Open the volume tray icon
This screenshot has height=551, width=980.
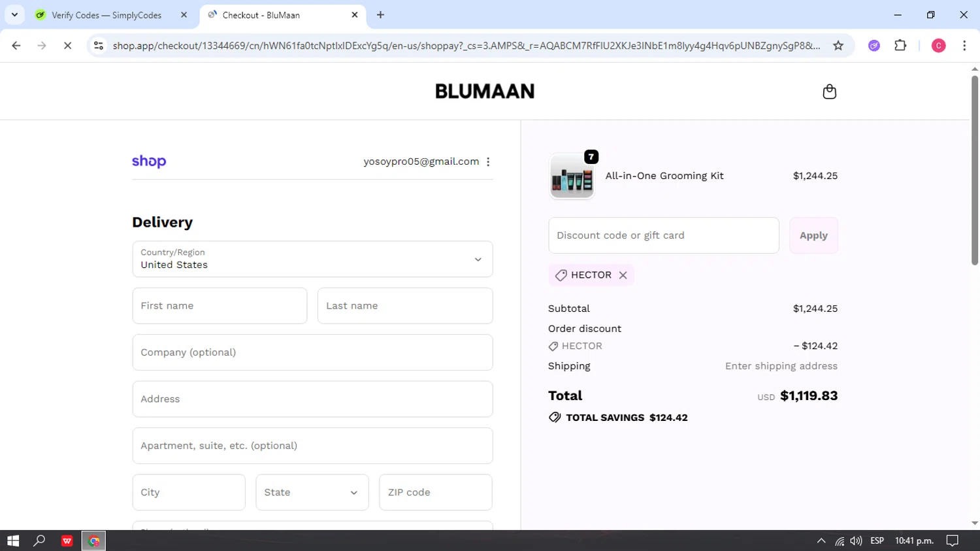(856, 541)
